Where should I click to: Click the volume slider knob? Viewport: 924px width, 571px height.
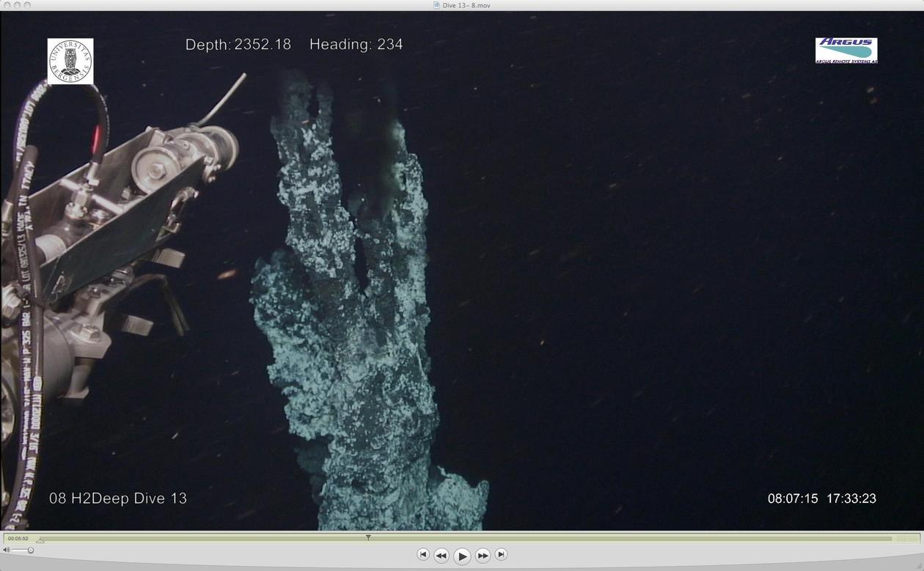coord(30,550)
